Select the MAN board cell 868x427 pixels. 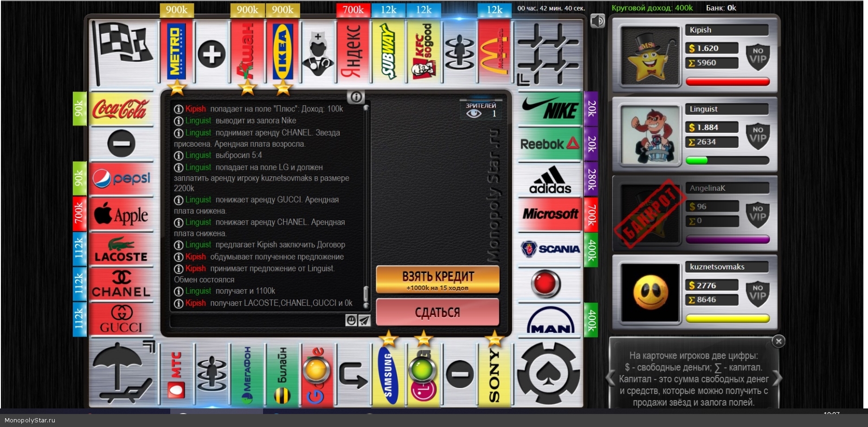pos(549,320)
